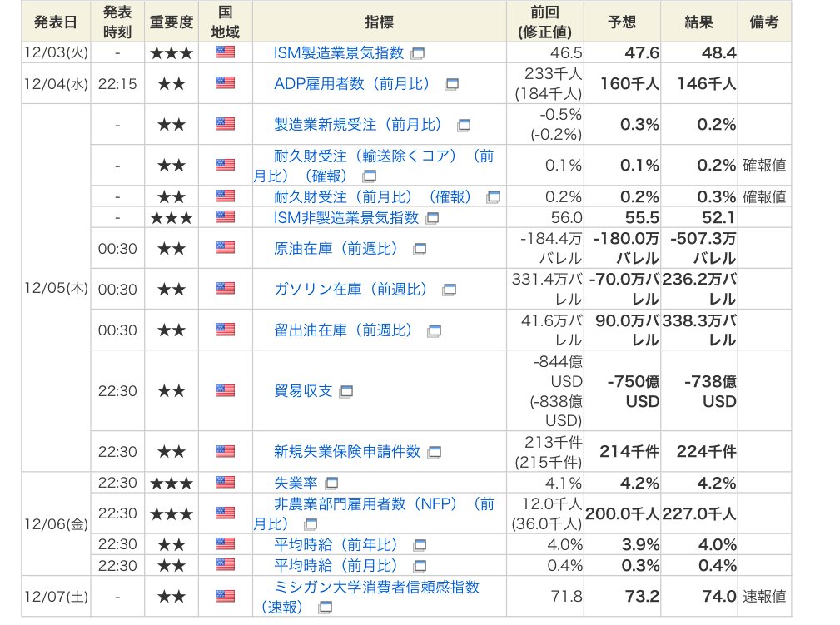This screenshot has height=625, width=840.
Task: Click popup icon beside 平均時給（前月比）
Action: coord(420,566)
